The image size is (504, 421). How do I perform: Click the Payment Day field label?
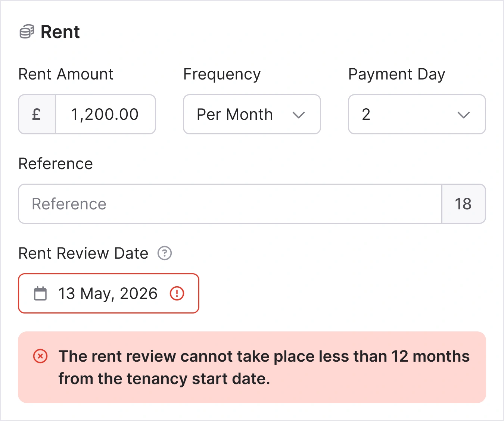[x=396, y=74]
